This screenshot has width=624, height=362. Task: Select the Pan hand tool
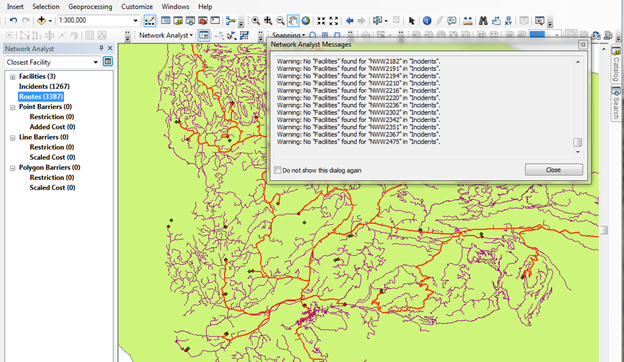(293, 20)
